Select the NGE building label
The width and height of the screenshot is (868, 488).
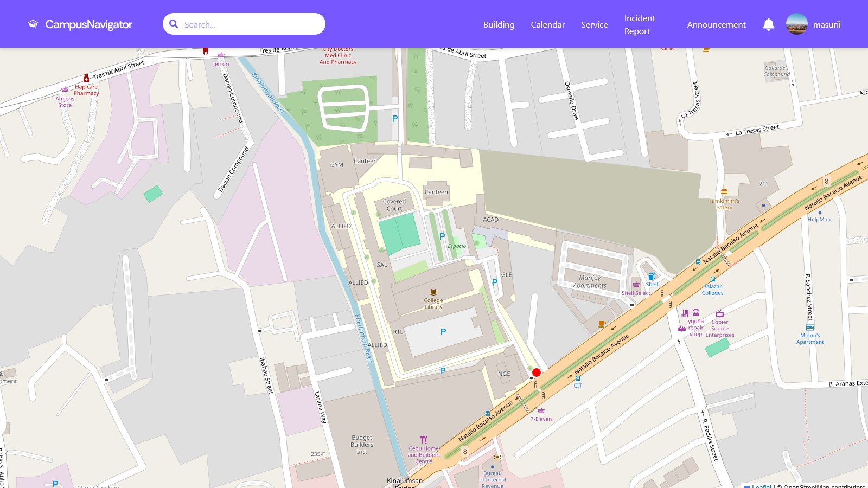tap(504, 374)
